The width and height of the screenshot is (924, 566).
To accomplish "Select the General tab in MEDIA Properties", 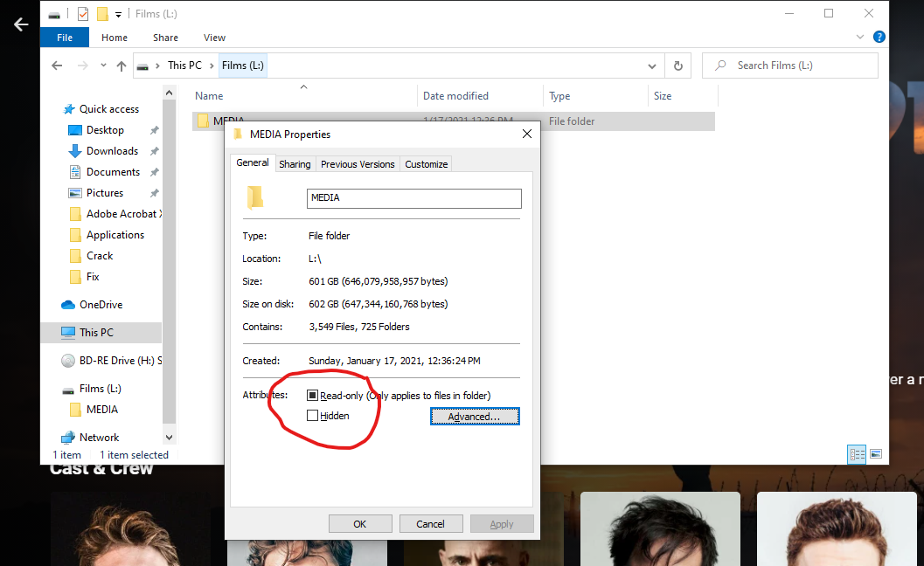I will point(253,162).
